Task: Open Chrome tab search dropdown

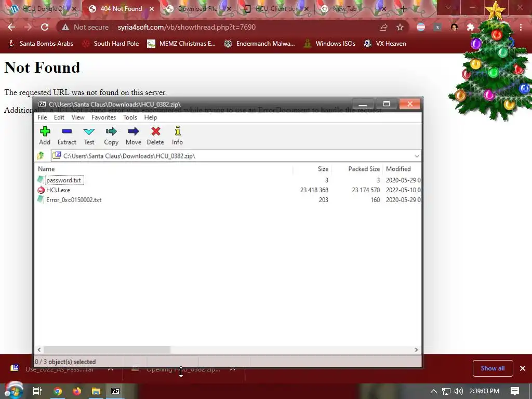Action: 448,7
